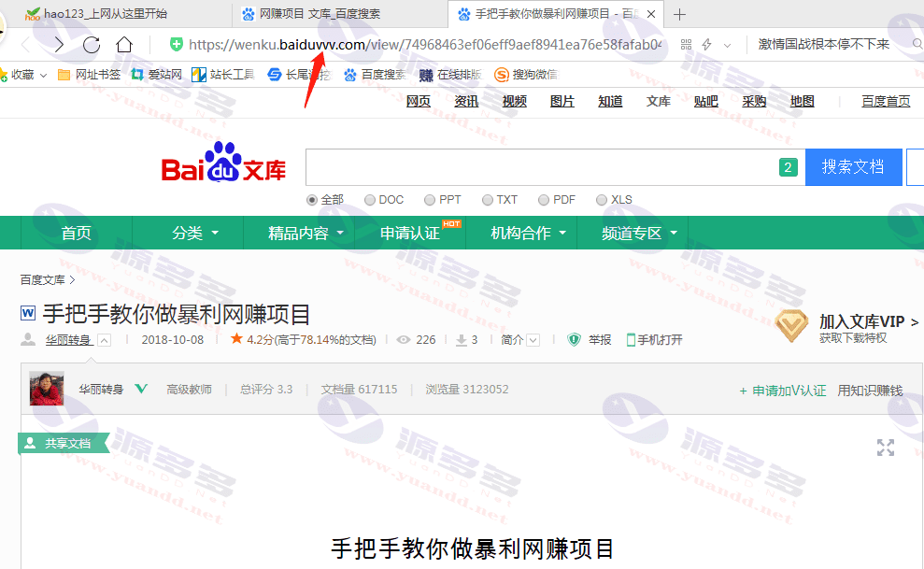The image size is (924, 569).
Task: Open the 网址书签 bookmark folder
Action: click(x=89, y=75)
